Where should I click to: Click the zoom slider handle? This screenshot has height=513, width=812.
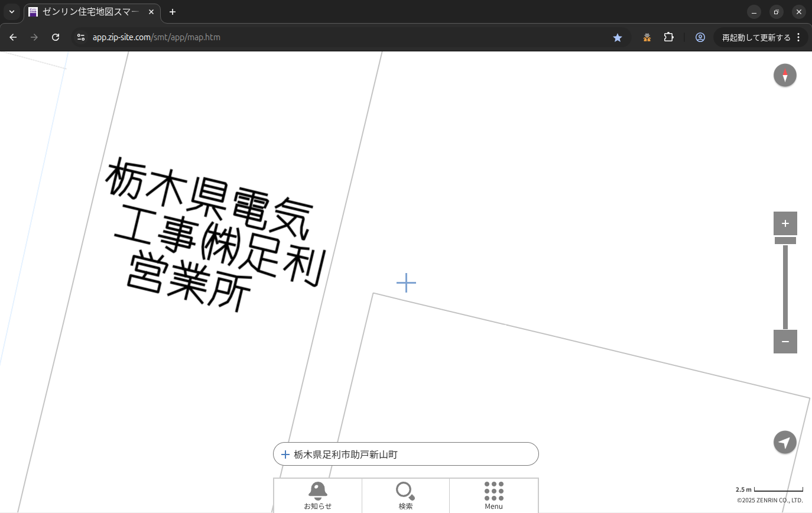(x=785, y=241)
